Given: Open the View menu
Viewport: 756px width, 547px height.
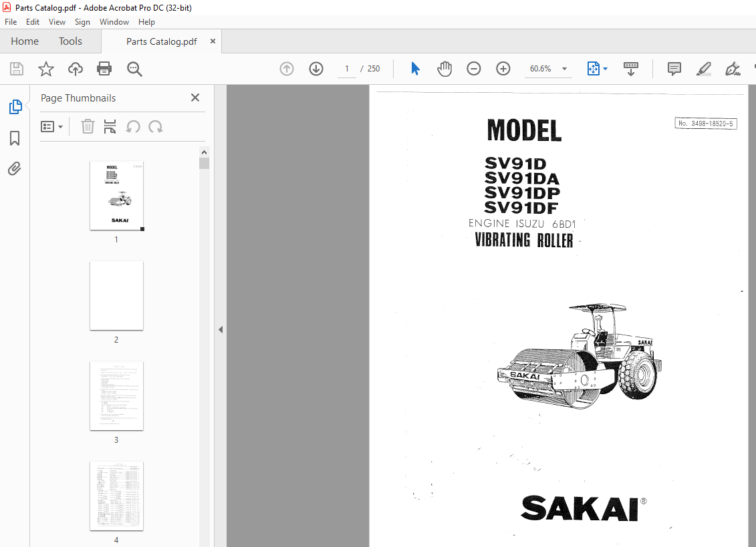Looking at the screenshot, I should point(57,21).
